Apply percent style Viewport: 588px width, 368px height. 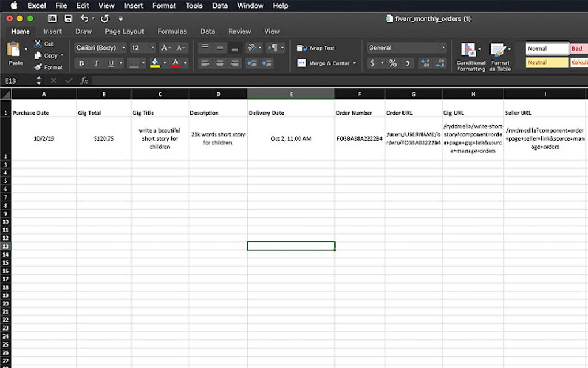coord(393,63)
